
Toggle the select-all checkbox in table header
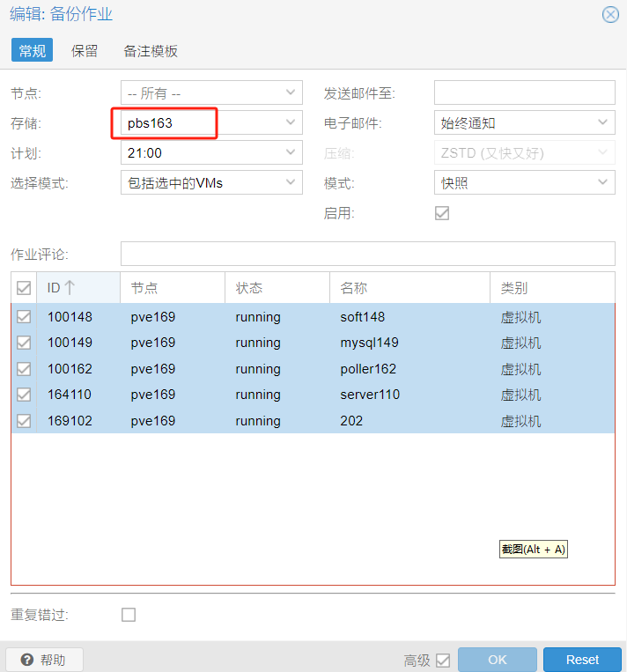[x=24, y=288]
